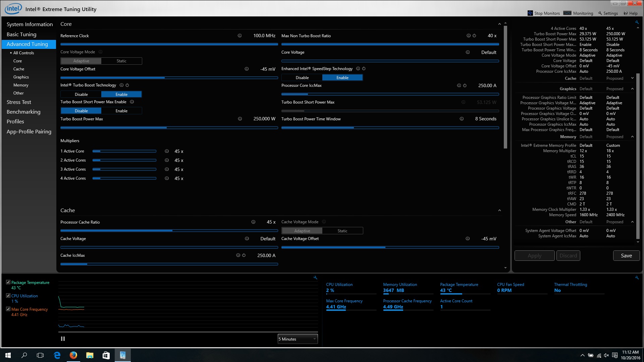
Task: Open File Explorer from the taskbar
Action: point(90,355)
